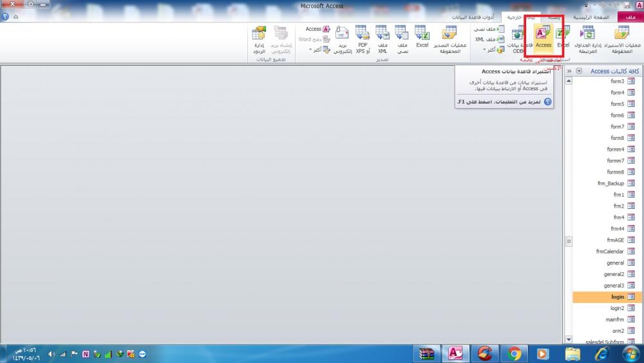Screen dimensions: 644x363
Task: Minimize the ribbon with caret icon
Action: pyautogui.click(x=15, y=17)
